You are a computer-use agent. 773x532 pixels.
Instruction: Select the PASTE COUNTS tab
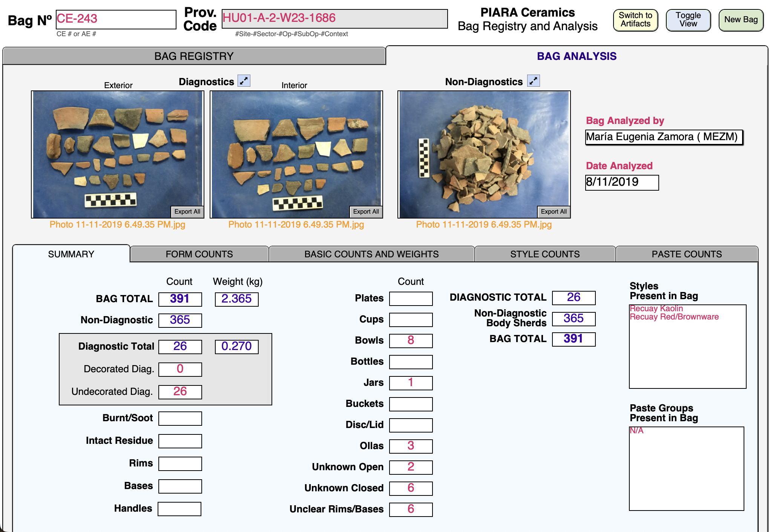687,254
